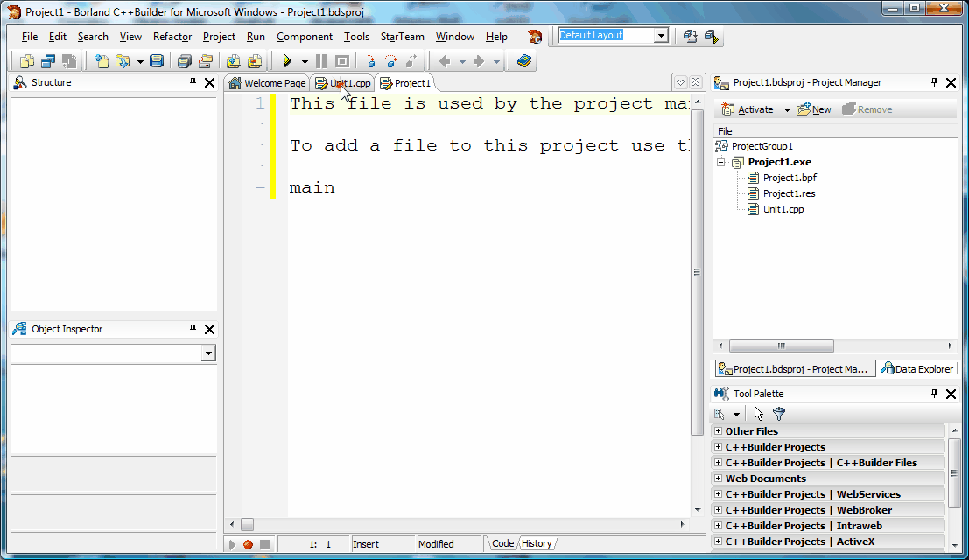969x560 pixels.
Task: Click the Save Current Desktop icon
Action: (x=691, y=37)
